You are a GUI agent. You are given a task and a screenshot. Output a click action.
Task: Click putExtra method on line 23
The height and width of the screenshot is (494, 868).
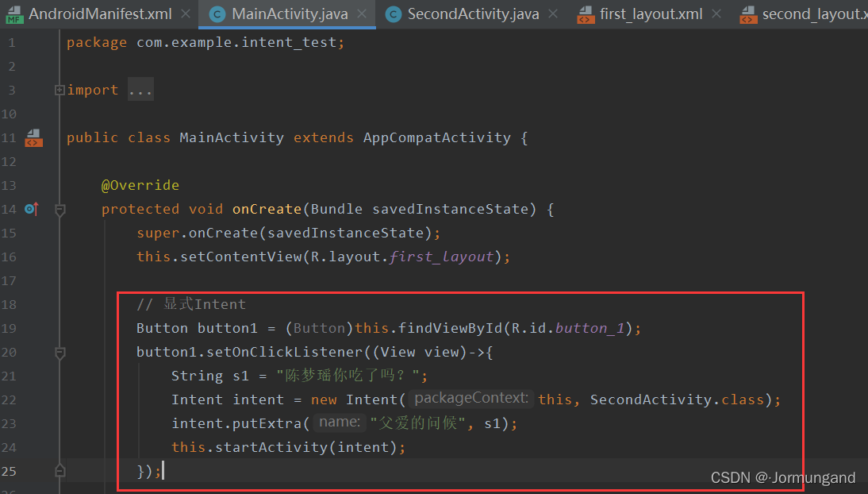point(267,423)
